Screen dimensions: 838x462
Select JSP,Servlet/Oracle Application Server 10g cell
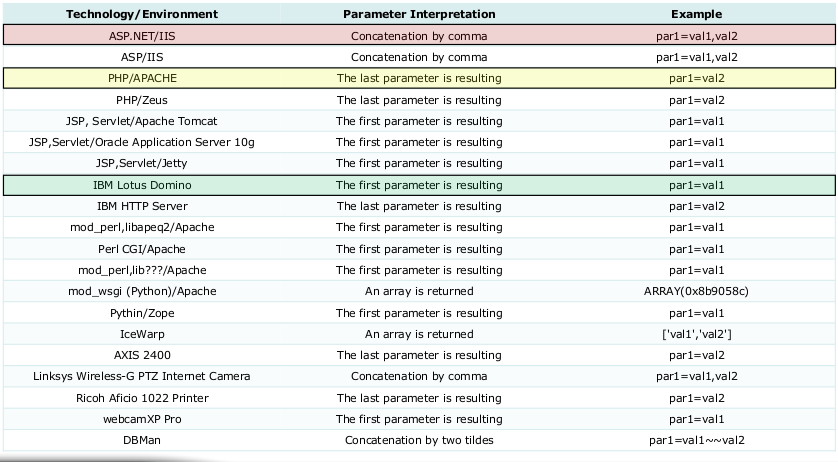141,142
